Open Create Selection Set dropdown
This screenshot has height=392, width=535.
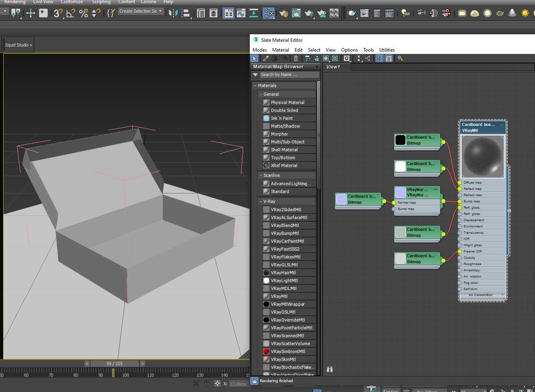coord(141,11)
